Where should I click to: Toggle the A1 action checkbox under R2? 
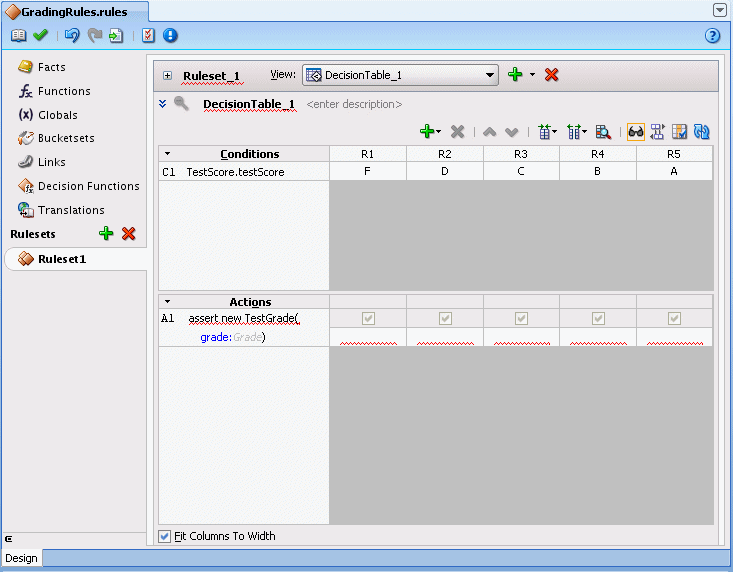pos(445,319)
